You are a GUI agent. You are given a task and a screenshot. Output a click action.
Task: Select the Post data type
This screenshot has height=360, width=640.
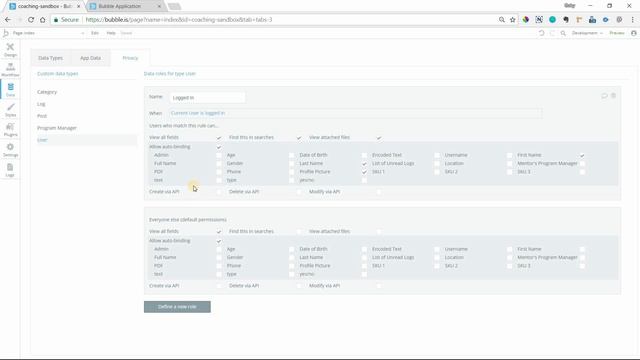[42, 116]
